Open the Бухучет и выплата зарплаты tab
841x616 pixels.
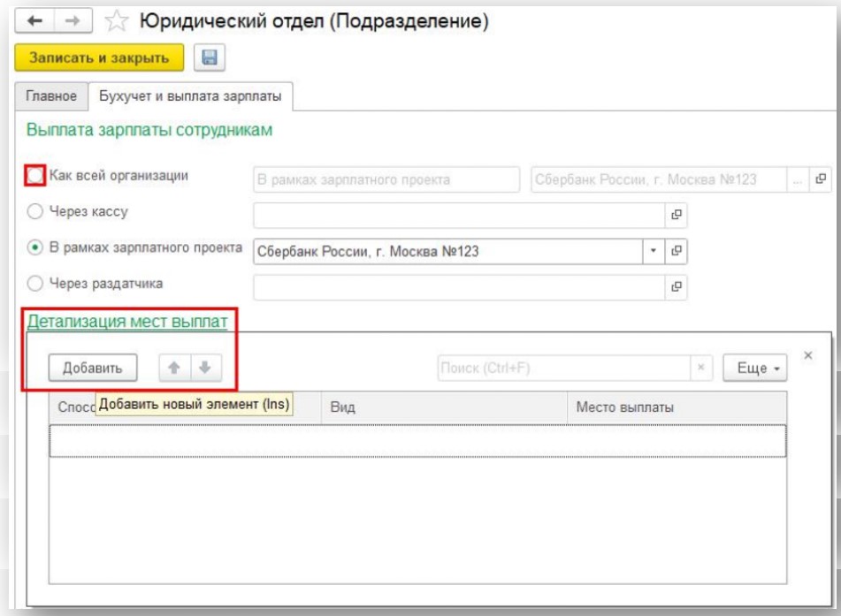click(190, 96)
